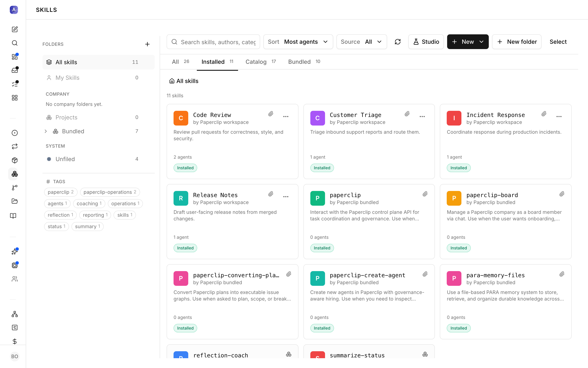
Task: Open more options on Incident Response card
Action: 559,117
